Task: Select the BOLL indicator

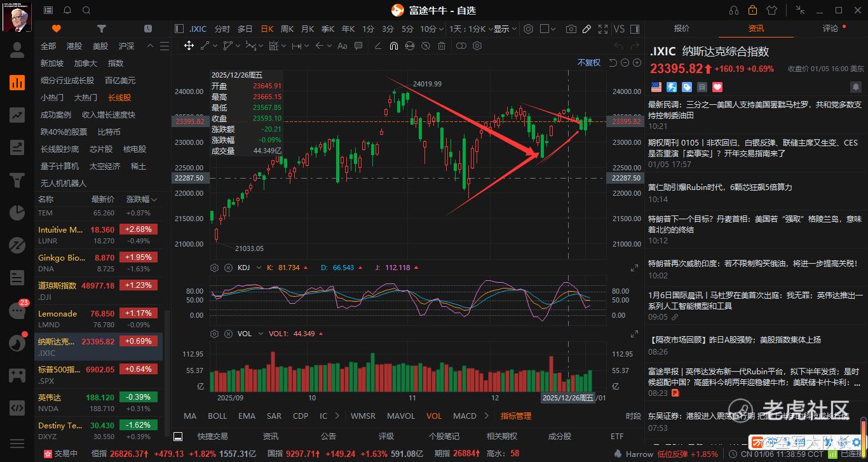Action: (217, 416)
